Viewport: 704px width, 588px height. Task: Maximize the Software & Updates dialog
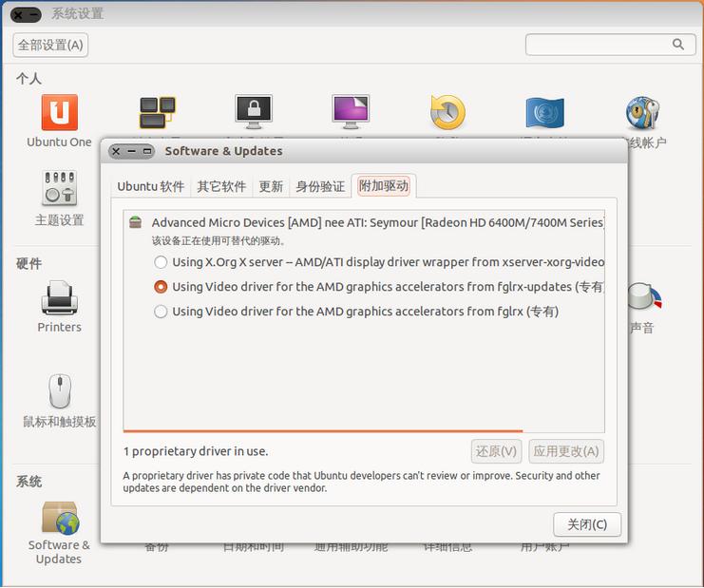[x=147, y=151]
